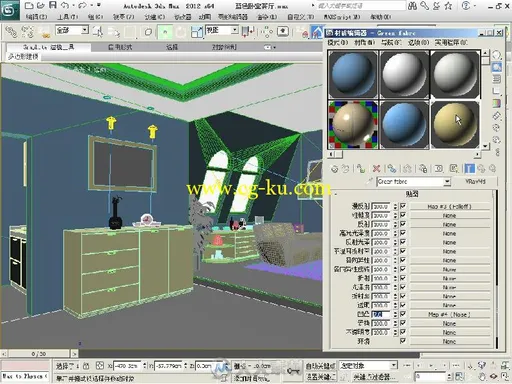The width and height of the screenshot is (512, 384).
Task: Open the second menu in the main menu bar
Action: [x=68, y=17]
